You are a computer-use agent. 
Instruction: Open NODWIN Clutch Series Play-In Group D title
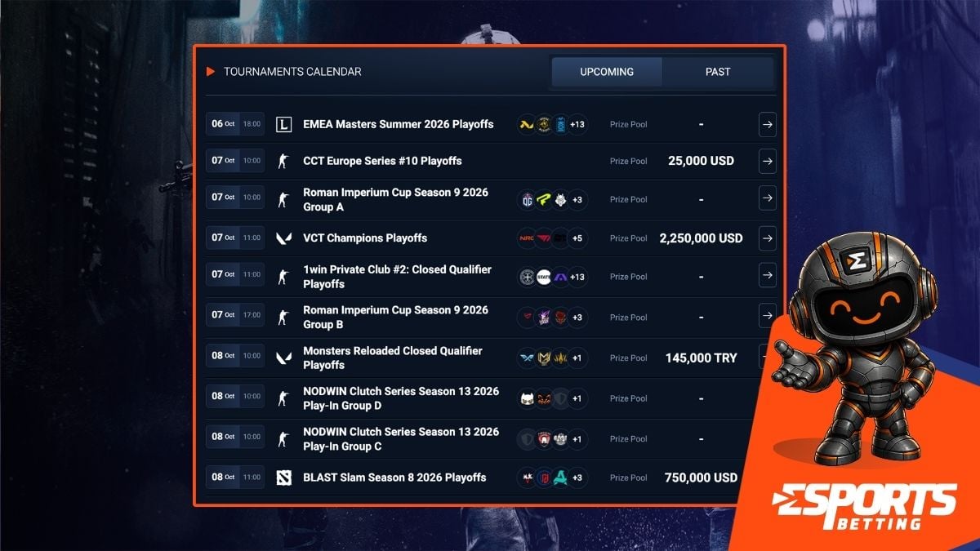[x=401, y=398]
